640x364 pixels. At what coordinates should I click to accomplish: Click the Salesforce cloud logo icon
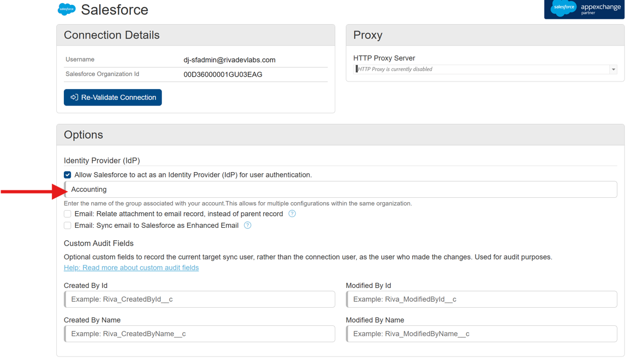coord(67,9)
